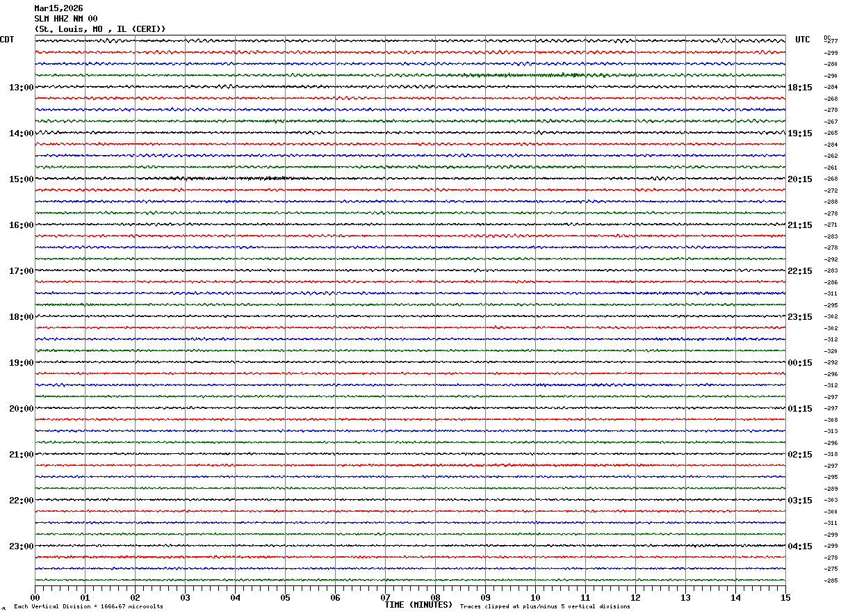841x616 pixels.
Task: Click the 01:15 UTC time label
Action: click(799, 409)
